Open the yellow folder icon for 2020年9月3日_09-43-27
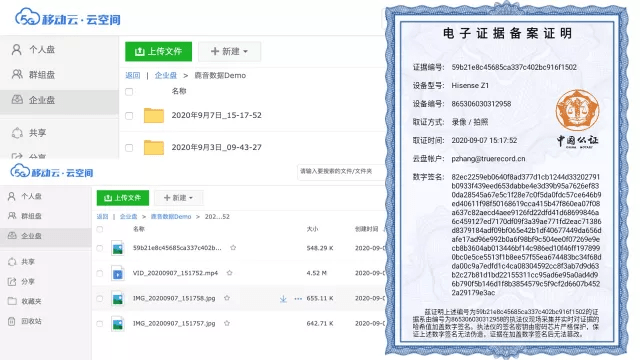This screenshot has height=360, width=640. point(154,147)
